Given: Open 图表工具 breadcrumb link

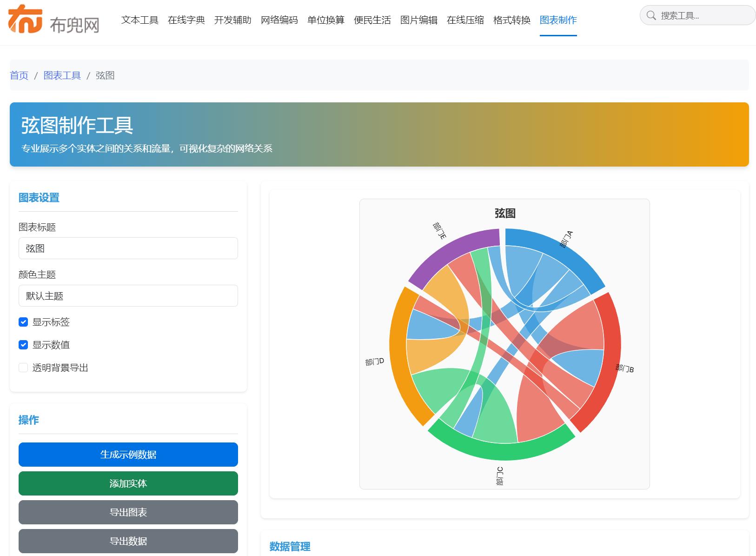Looking at the screenshot, I should pyautogui.click(x=62, y=75).
